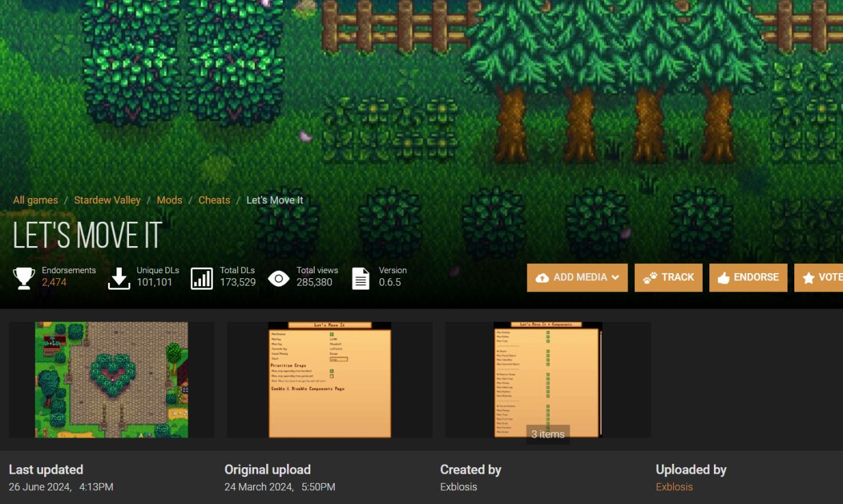This screenshot has width=843, height=504.
Task: Click the Total DLs bar chart icon
Action: 202,278
